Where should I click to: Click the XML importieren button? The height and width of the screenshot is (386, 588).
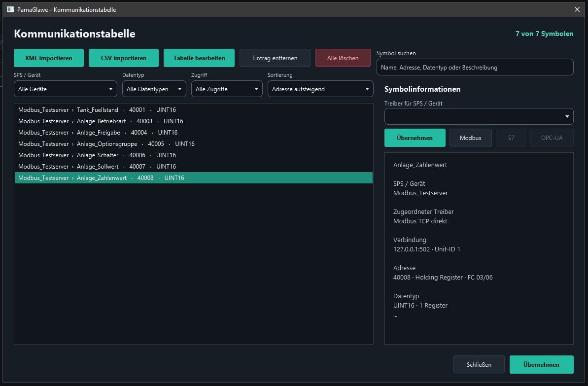tap(49, 58)
